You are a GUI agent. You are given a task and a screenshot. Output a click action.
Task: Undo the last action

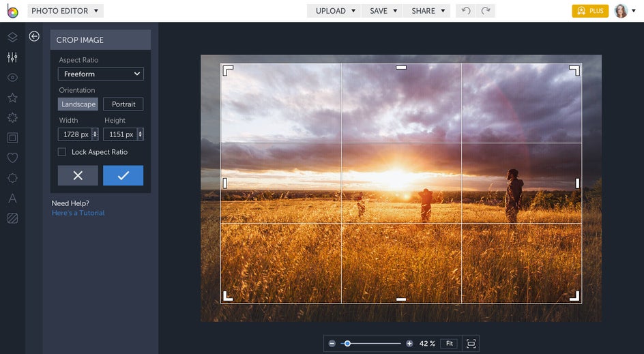click(x=466, y=11)
